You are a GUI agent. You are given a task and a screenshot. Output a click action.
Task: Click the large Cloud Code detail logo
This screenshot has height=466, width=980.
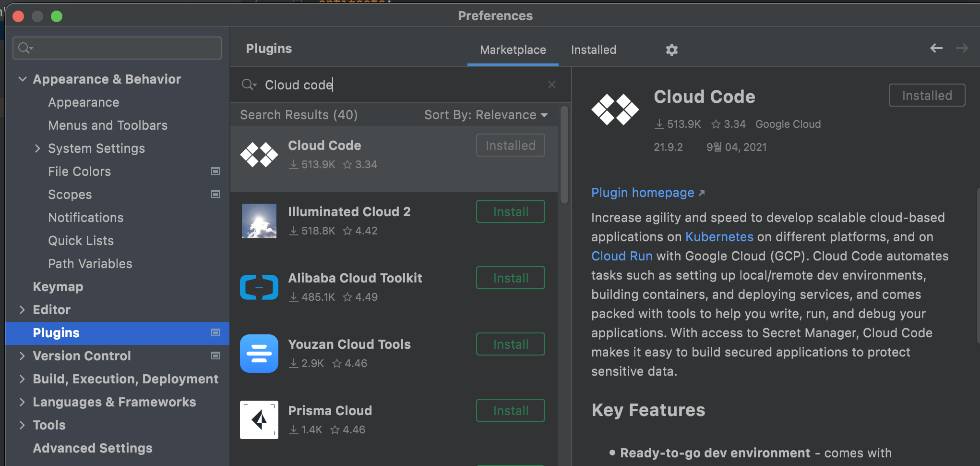[x=615, y=110]
